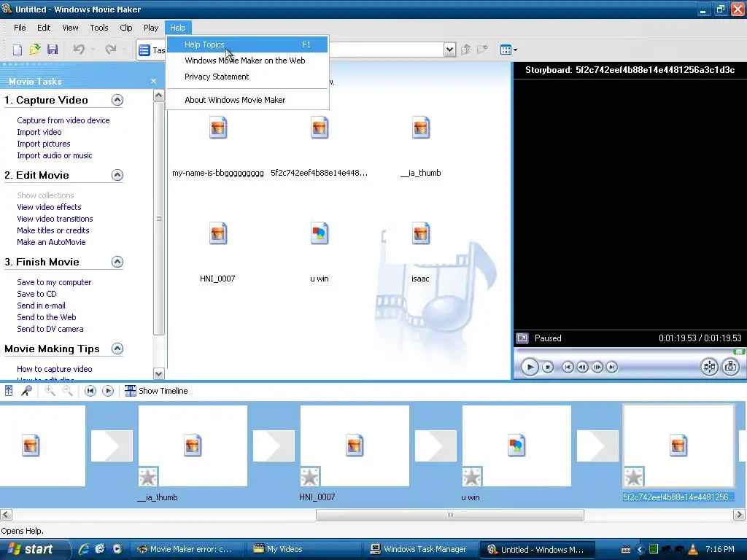Click Capture from video device
This screenshot has width=747, height=560.
[63, 120]
